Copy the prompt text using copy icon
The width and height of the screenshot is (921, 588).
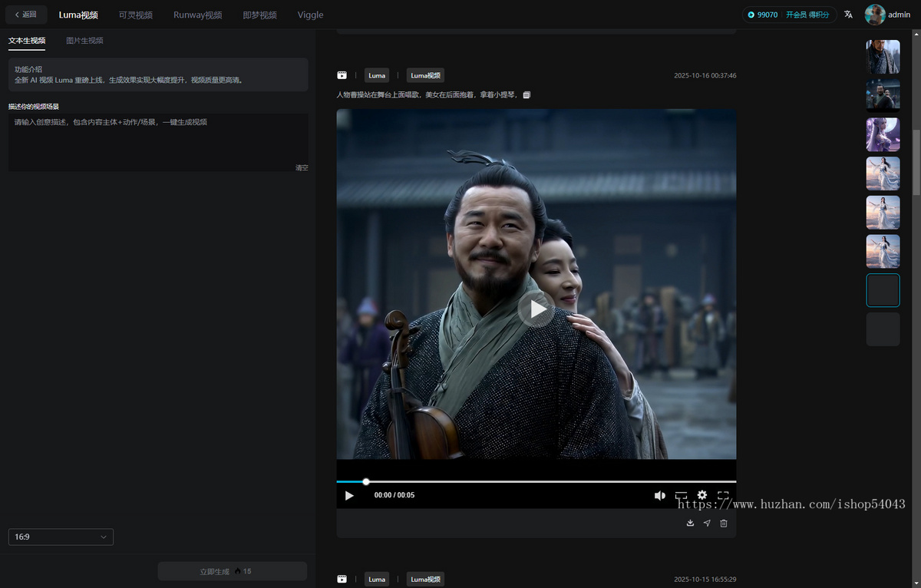[527, 95]
